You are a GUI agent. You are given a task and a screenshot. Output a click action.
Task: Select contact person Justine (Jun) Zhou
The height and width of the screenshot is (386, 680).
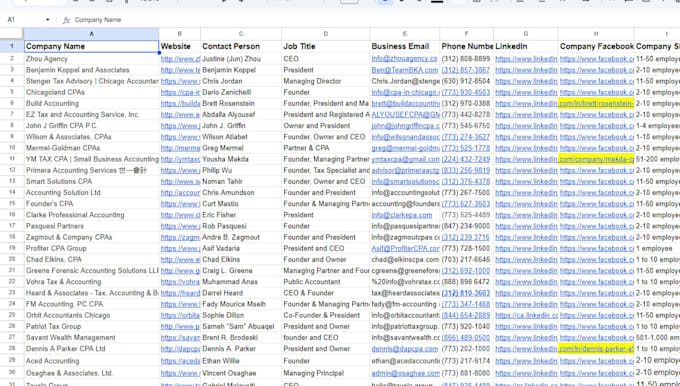(x=241, y=59)
